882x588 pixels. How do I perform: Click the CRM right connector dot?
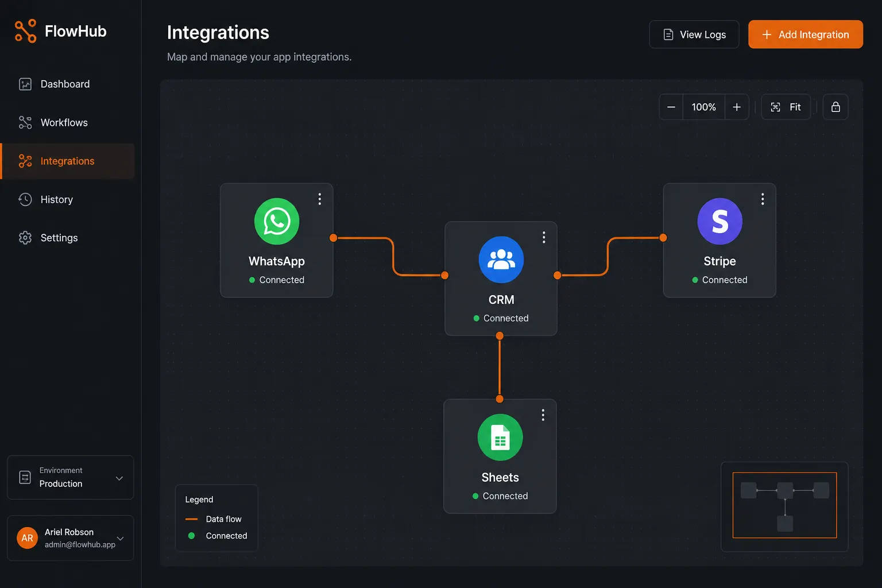[x=557, y=276]
